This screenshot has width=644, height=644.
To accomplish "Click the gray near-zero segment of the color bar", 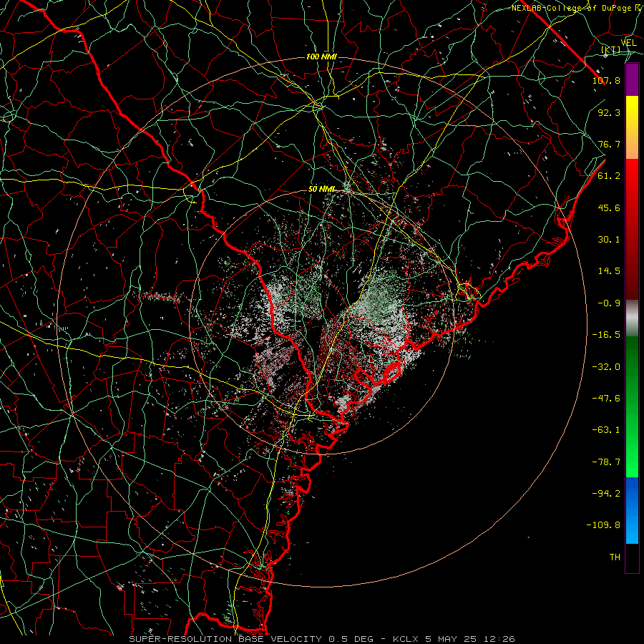I will (632, 318).
